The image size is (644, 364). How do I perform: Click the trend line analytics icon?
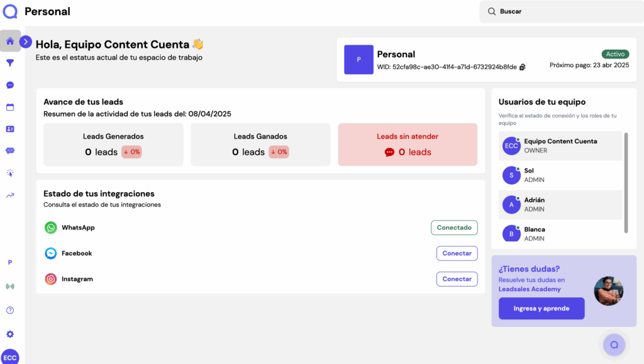coord(10,195)
